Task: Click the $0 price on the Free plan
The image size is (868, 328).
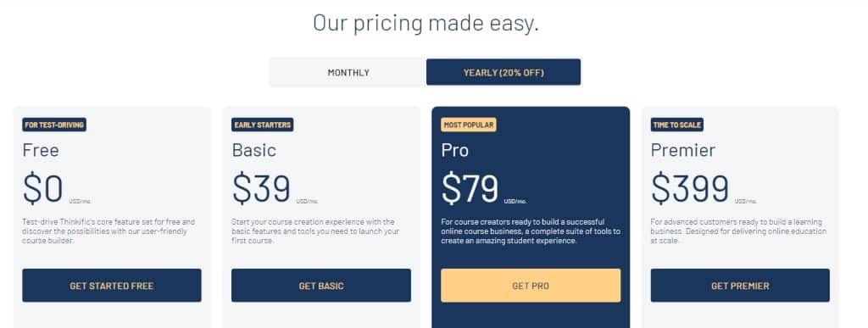Action: [42, 188]
